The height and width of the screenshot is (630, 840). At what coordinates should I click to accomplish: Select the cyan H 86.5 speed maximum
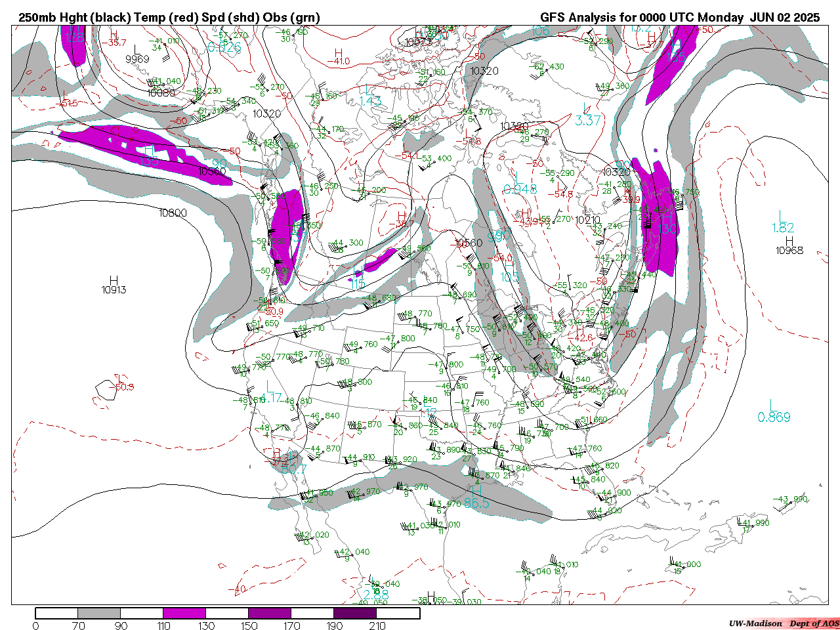[476, 497]
